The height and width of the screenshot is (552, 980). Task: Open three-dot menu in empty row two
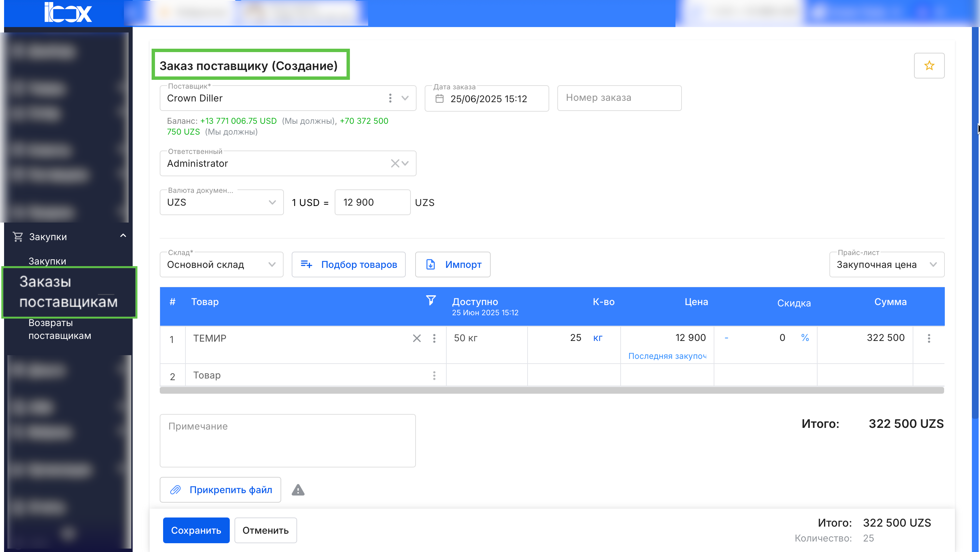pyautogui.click(x=434, y=375)
